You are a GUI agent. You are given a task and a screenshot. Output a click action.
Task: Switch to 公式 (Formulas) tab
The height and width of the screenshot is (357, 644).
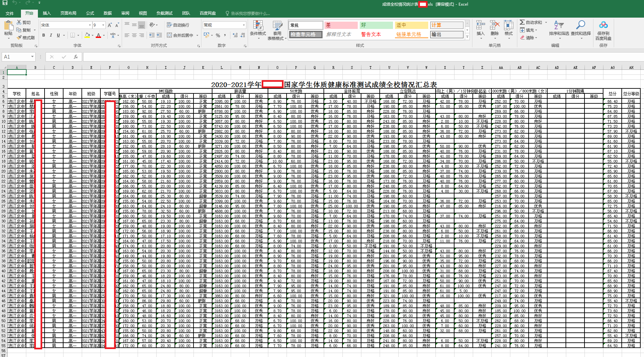pyautogui.click(x=90, y=13)
